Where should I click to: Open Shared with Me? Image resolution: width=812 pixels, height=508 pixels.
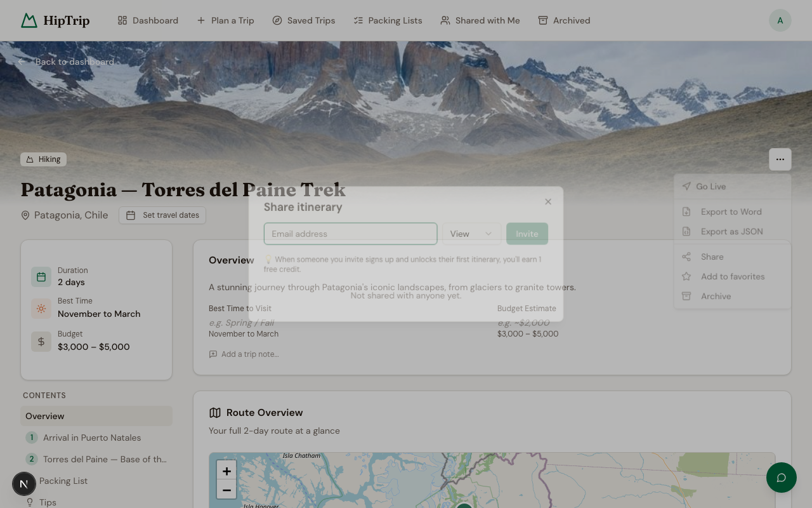(x=480, y=20)
